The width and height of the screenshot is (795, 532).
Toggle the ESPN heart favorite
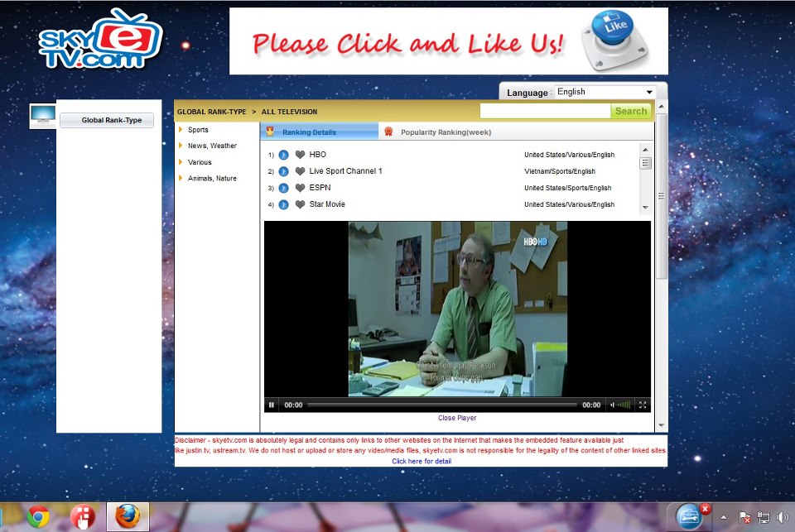coord(300,188)
